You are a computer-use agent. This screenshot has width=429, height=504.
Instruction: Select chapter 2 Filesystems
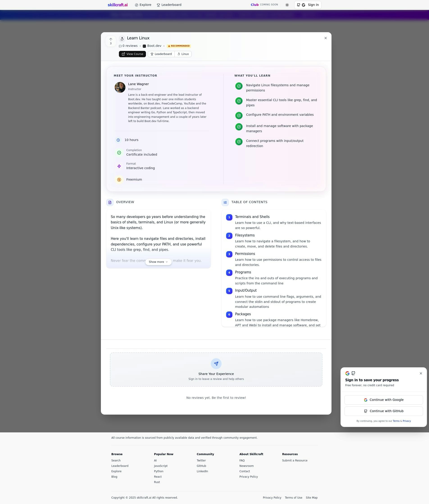tap(274, 241)
